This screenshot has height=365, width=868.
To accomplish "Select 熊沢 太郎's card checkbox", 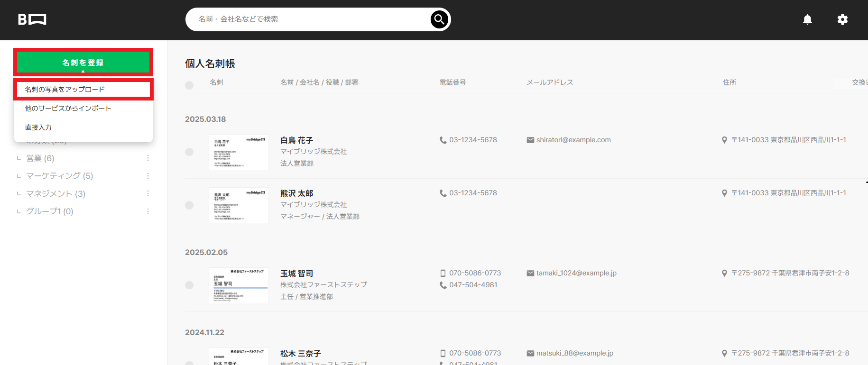I will 189,205.
